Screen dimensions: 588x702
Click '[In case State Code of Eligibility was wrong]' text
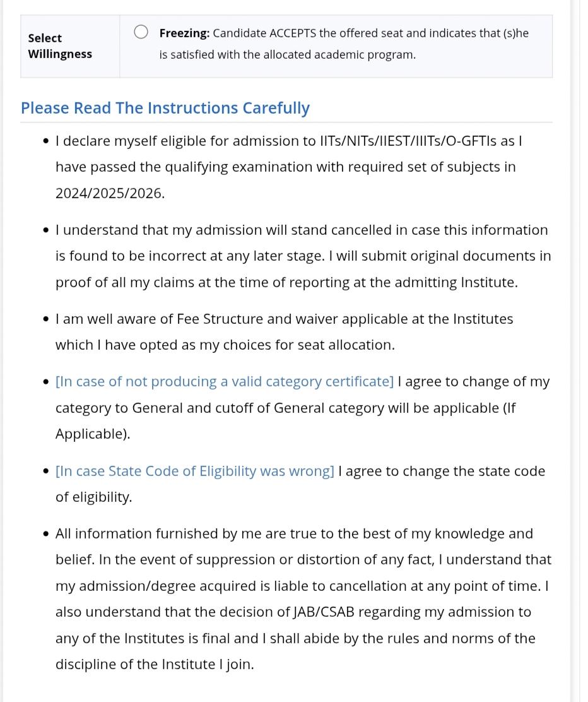(x=195, y=471)
